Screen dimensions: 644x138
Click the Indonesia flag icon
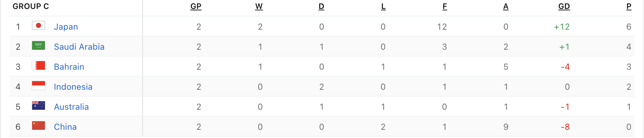click(x=39, y=85)
